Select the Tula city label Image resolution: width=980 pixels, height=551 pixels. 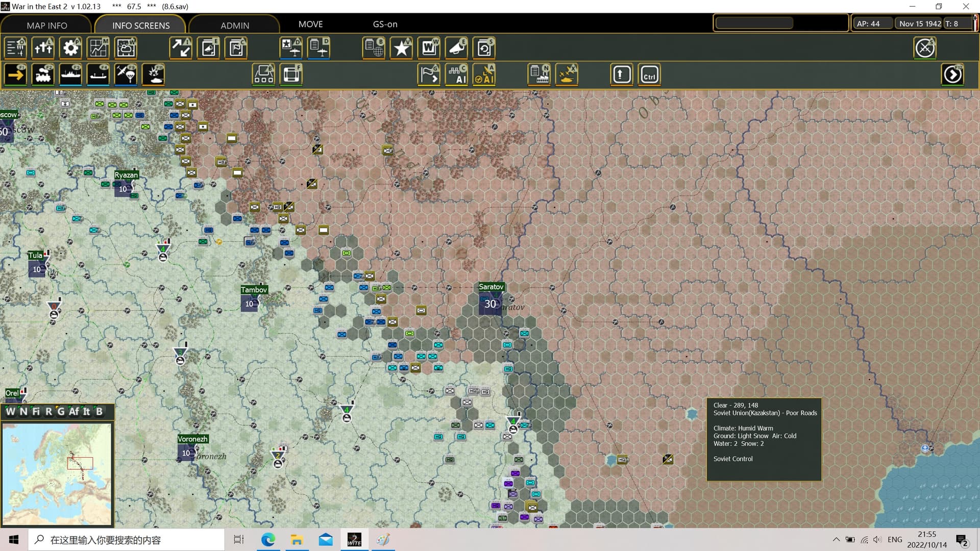pos(35,255)
